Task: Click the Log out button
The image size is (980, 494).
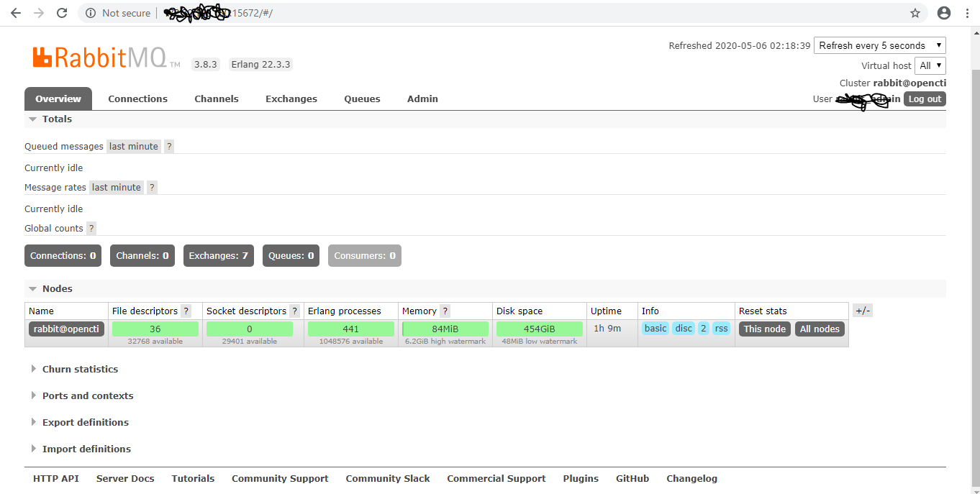Action: click(x=925, y=99)
